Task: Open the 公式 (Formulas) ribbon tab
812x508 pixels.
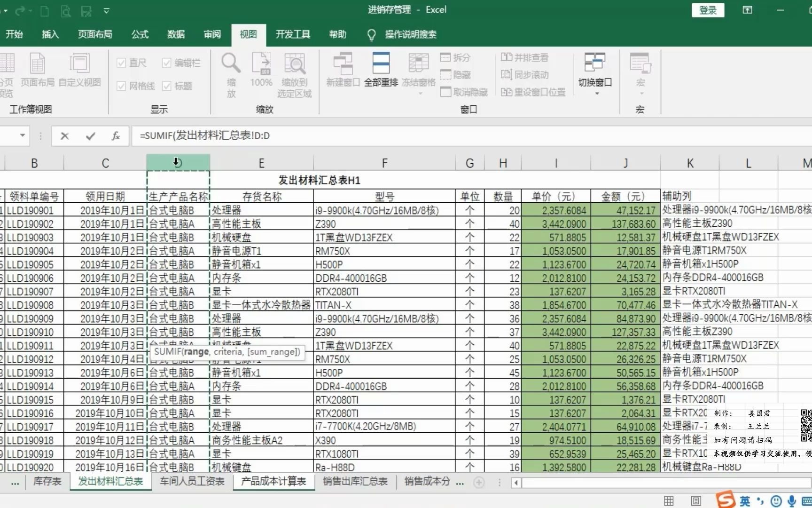Action: [140, 34]
